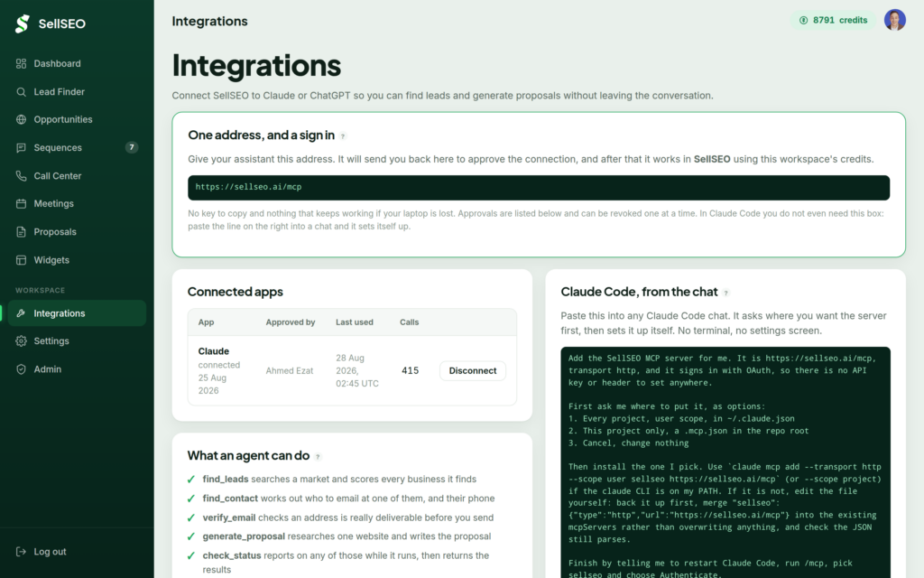Click the SellSEO logo icon
Image resolution: width=924 pixels, height=578 pixels.
point(23,23)
